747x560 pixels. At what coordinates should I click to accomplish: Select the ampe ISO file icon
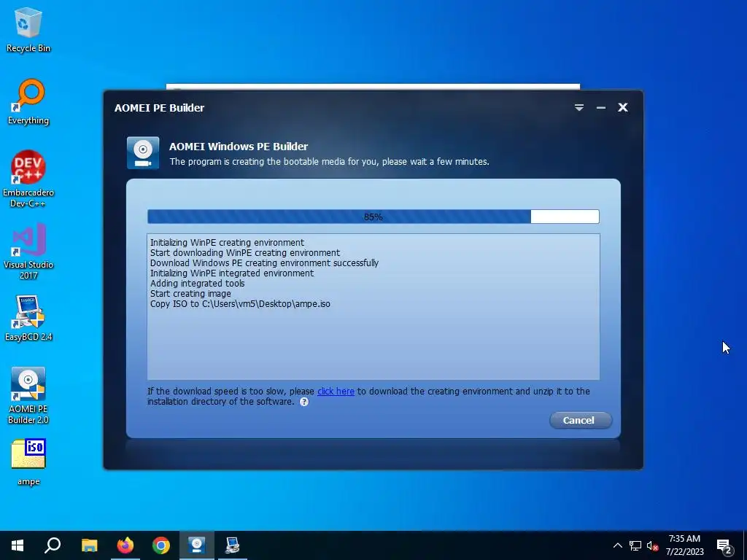[x=28, y=462]
